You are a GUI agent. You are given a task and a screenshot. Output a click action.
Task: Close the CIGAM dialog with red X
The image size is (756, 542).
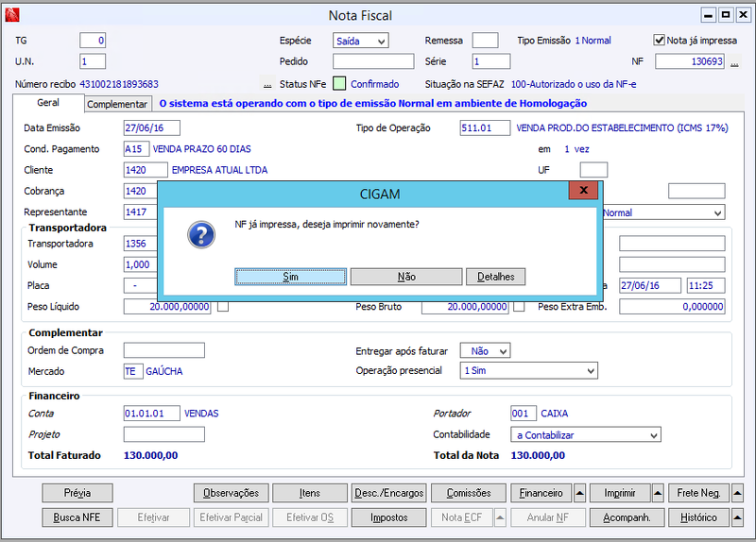(x=583, y=190)
